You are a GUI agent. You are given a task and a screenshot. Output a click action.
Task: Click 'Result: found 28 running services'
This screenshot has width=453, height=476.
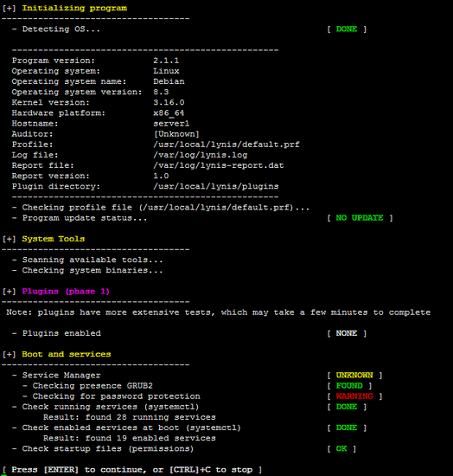(130, 417)
